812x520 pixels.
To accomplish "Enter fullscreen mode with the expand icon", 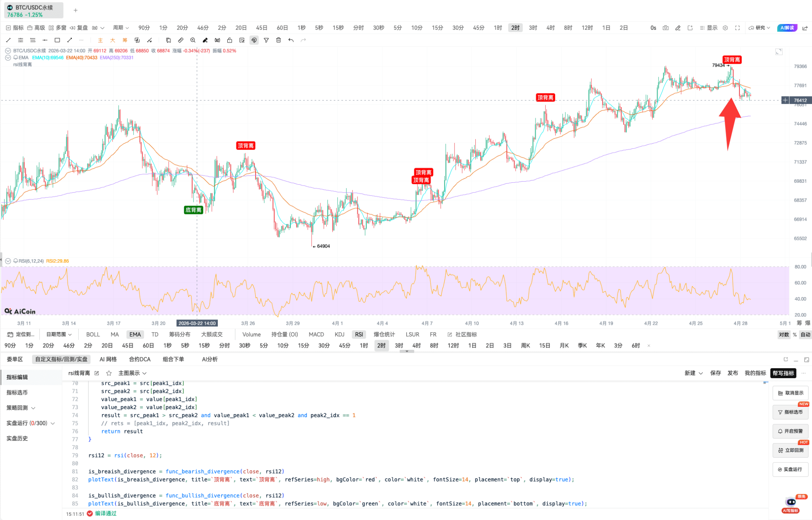I will click(x=738, y=27).
